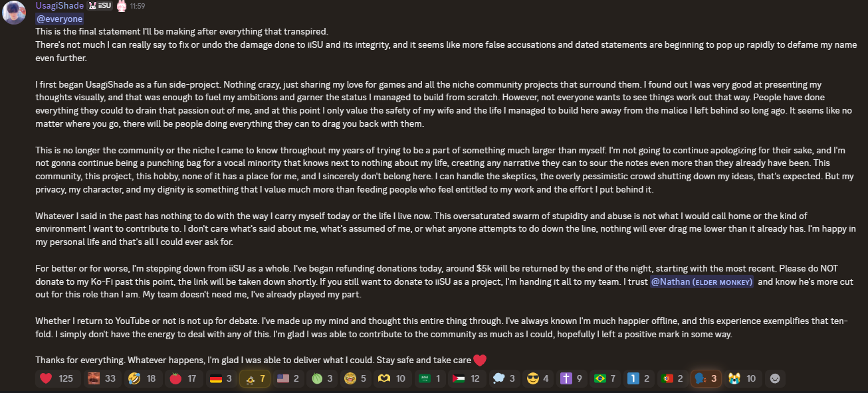Click the UsagiShade username

[60, 6]
